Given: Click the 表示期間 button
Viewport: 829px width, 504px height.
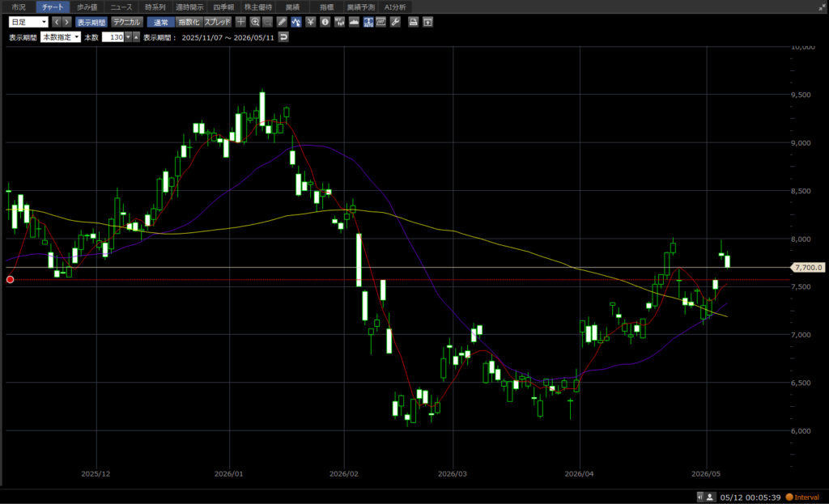Looking at the screenshot, I should [x=91, y=22].
